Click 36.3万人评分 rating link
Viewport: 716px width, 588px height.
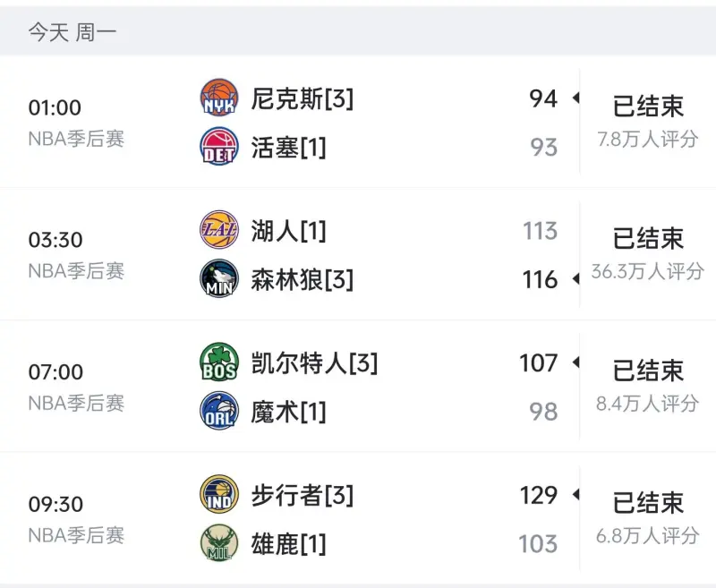tap(648, 271)
